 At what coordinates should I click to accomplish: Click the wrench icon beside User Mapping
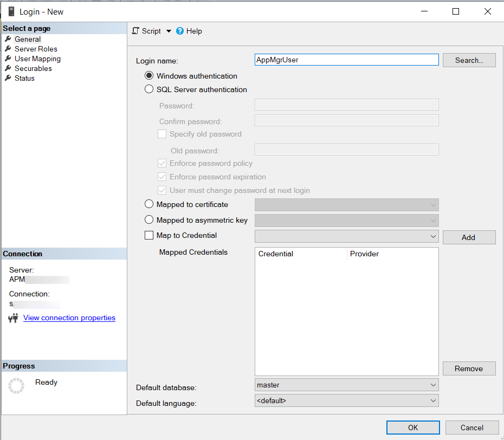click(x=8, y=59)
